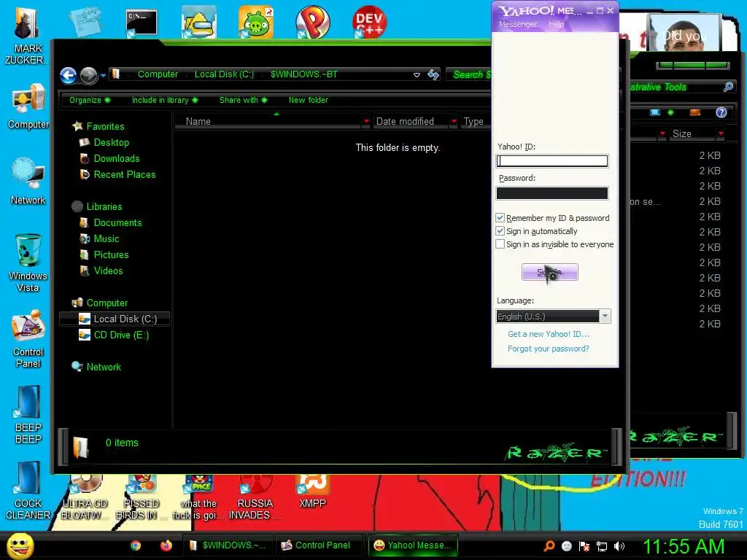Toggle Sign in automatically checkbox
747x560 pixels.
click(x=500, y=231)
